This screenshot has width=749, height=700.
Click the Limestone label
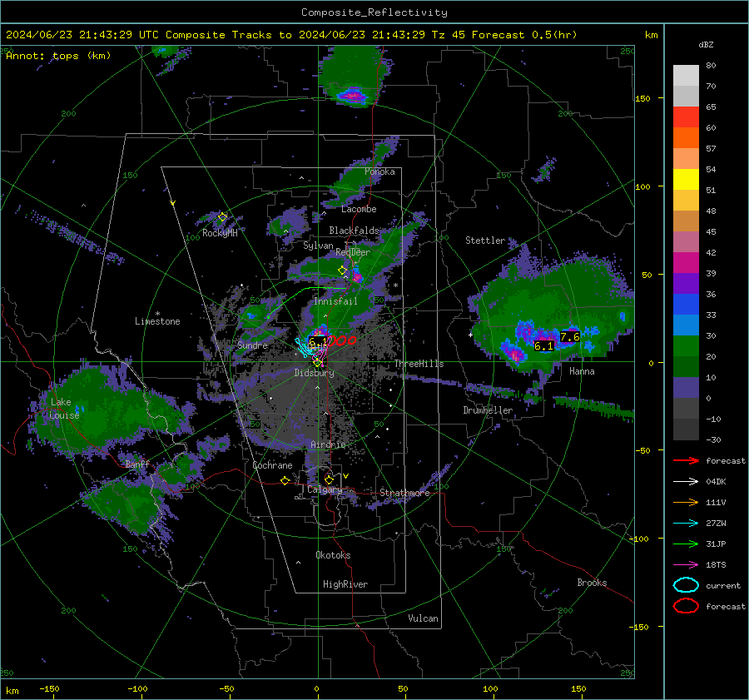pos(157,321)
